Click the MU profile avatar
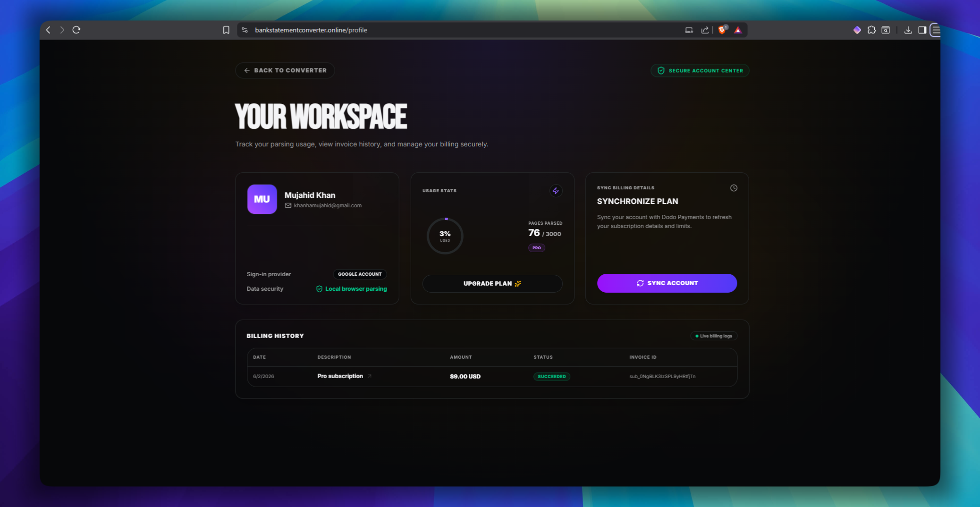980x507 pixels. tap(262, 199)
